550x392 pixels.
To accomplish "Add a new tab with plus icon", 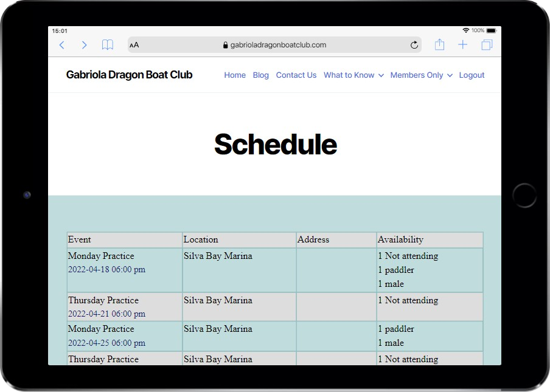I will coord(462,44).
